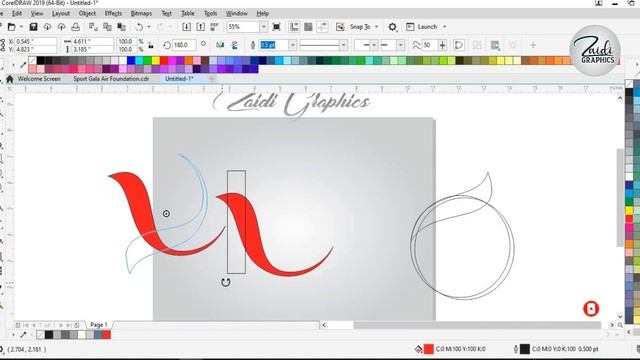Click the eyedropper beside the document palette
The width and height of the screenshot is (640, 360).
pos(23,335)
